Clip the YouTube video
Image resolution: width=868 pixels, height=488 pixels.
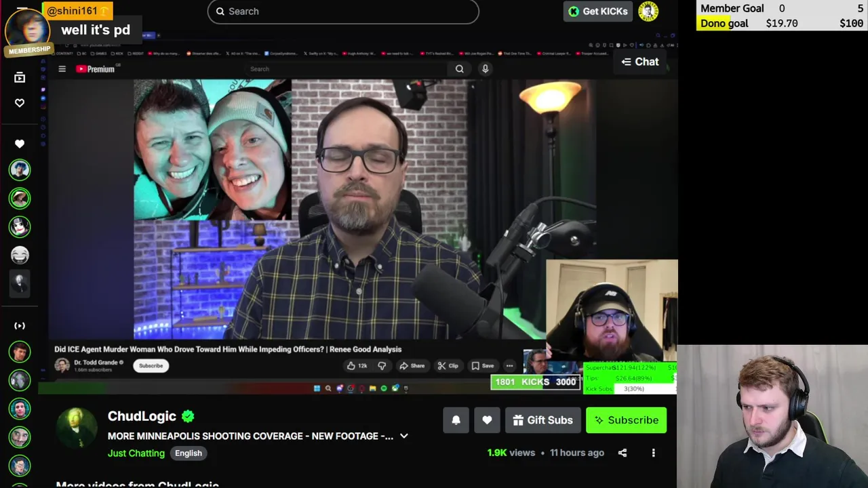448,366
